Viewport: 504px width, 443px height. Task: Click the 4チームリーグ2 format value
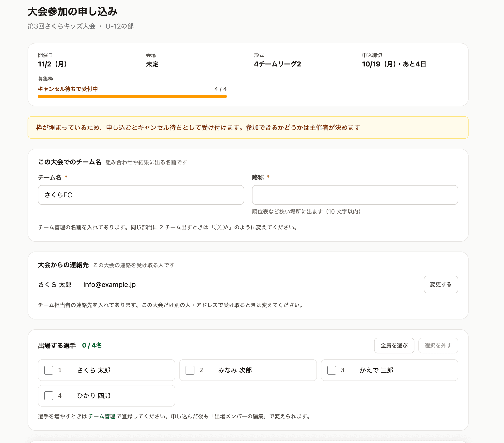pos(277,64)
